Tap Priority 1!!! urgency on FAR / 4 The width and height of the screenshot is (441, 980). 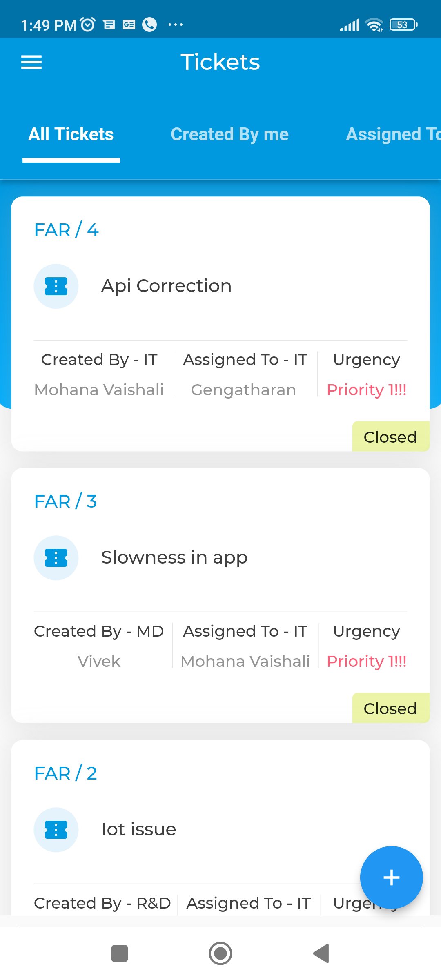point(366,390)
